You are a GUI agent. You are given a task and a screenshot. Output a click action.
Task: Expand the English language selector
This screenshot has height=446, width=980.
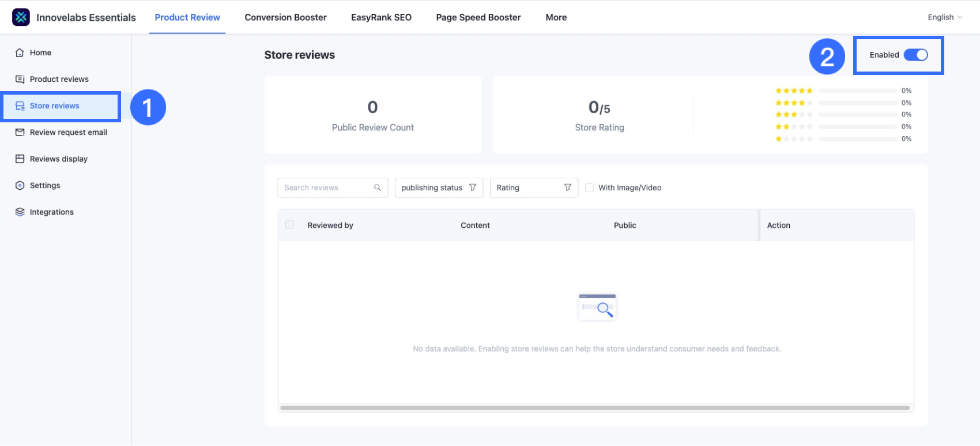point(944,17)
